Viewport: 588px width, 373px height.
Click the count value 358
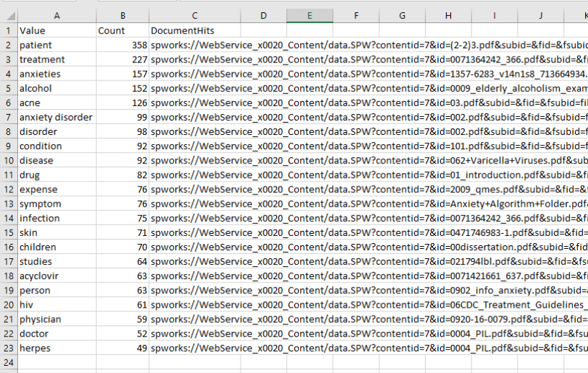pyautogui.click(x=123, y=45)
